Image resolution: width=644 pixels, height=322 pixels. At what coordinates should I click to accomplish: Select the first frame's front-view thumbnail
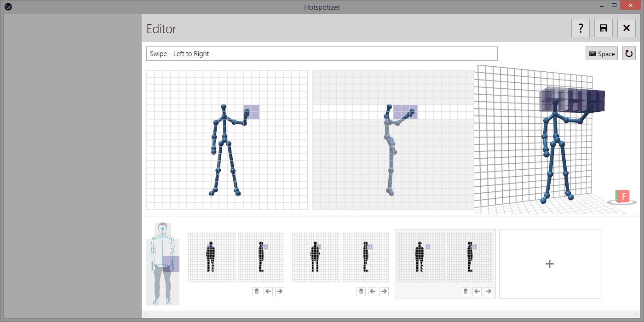click(212, 257)
